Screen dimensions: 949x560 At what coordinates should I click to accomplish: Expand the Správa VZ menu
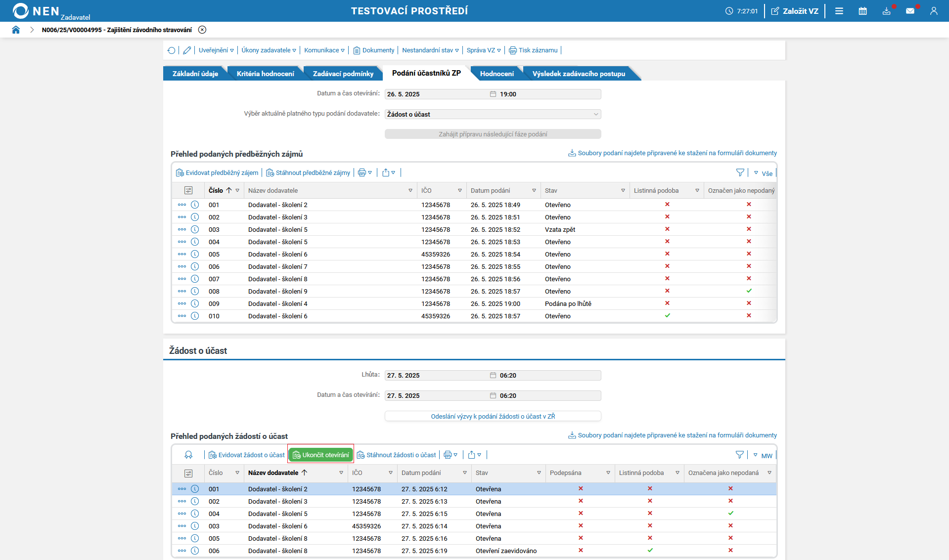483,50
